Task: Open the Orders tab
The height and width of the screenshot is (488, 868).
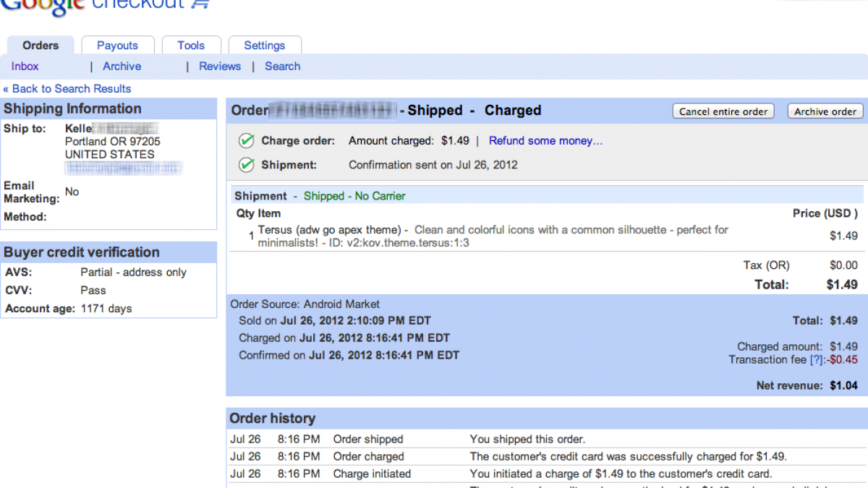Action: [x=41, y=46]
